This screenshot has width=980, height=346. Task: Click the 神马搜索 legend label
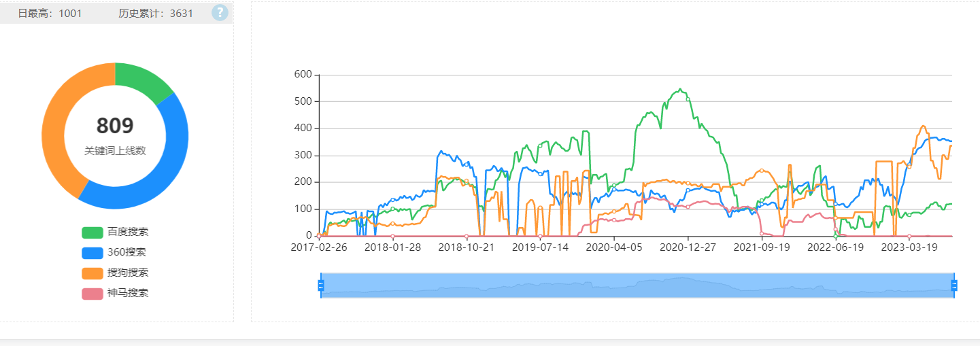128,293
